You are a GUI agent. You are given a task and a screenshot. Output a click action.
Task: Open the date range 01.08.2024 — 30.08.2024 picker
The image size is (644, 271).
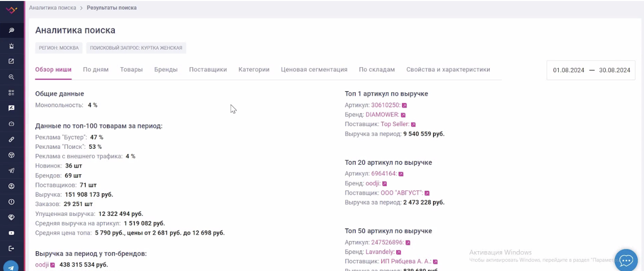coord(591,70)
